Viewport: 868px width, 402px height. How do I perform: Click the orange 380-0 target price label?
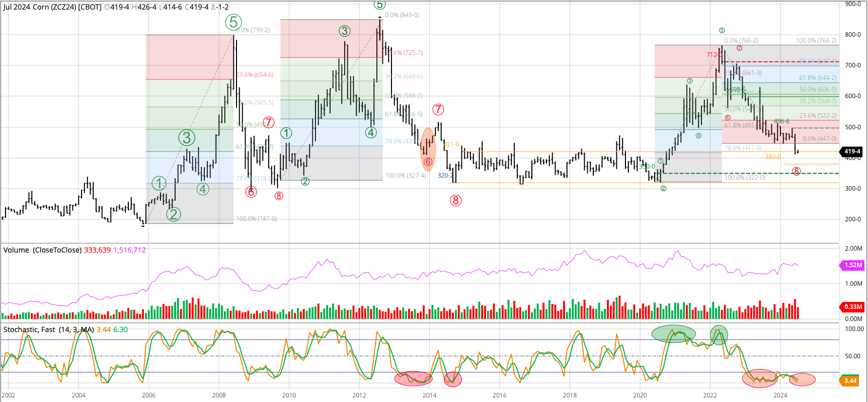pos(772,157)
